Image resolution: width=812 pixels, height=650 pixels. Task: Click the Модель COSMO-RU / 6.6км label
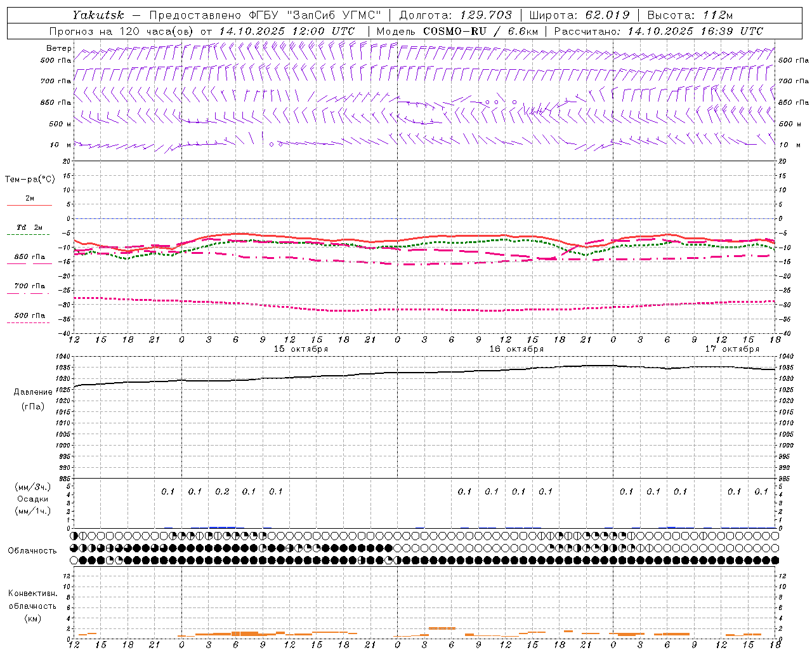tap(457, 31)
